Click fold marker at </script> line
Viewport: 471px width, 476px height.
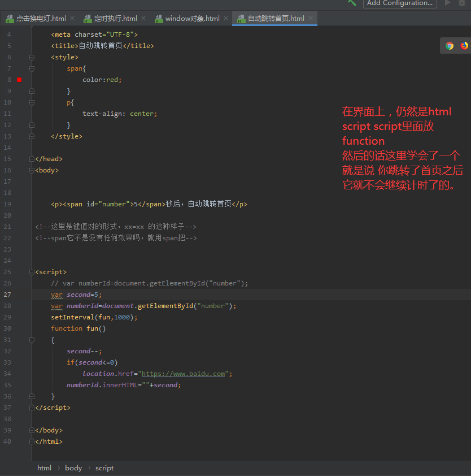coord(32,408)
